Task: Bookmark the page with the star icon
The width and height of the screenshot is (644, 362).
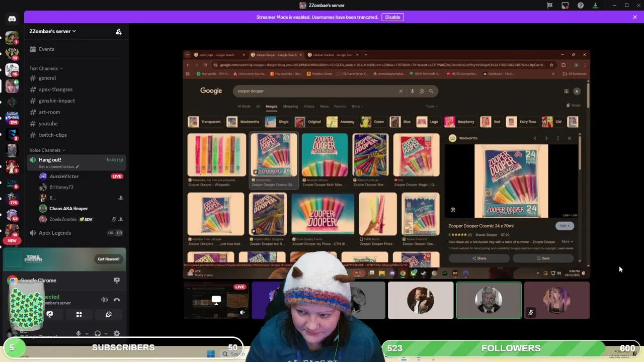Action: click(x=551, y=65)
